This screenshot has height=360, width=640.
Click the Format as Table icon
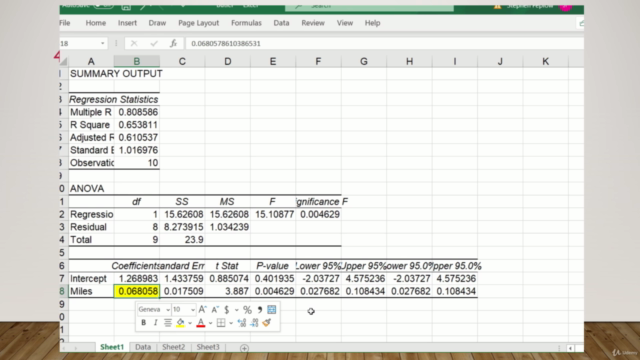pyautogui.click(x=272, y=309)
